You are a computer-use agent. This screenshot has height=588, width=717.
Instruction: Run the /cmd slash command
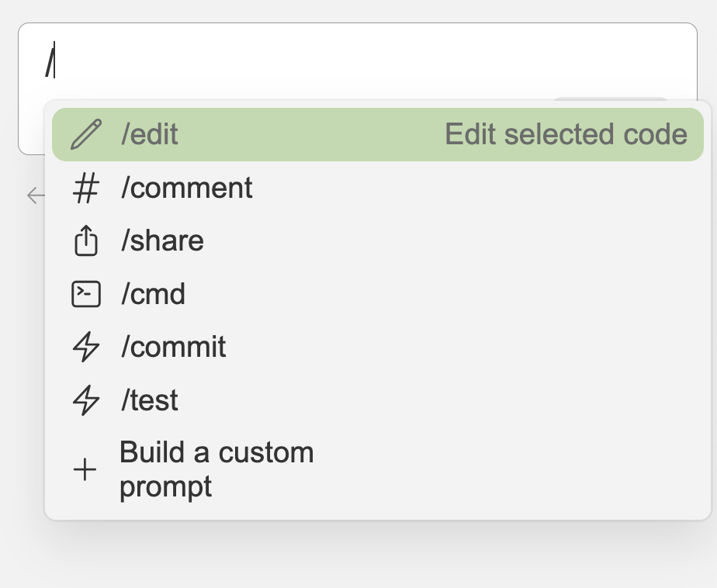click(153, 294)
